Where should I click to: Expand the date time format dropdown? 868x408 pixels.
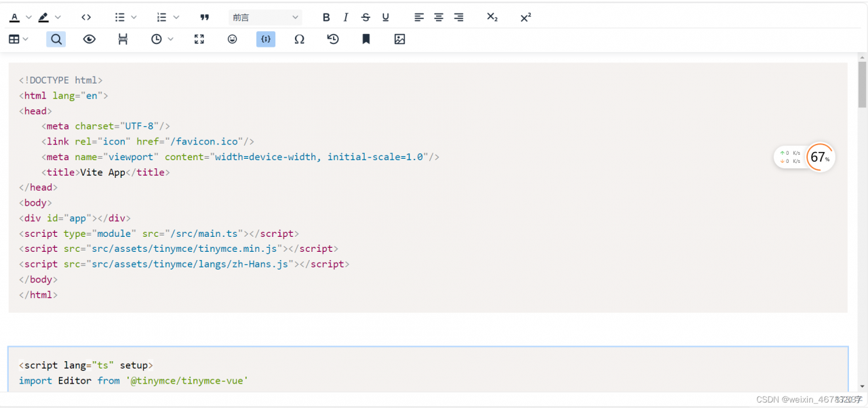[170, 39]
